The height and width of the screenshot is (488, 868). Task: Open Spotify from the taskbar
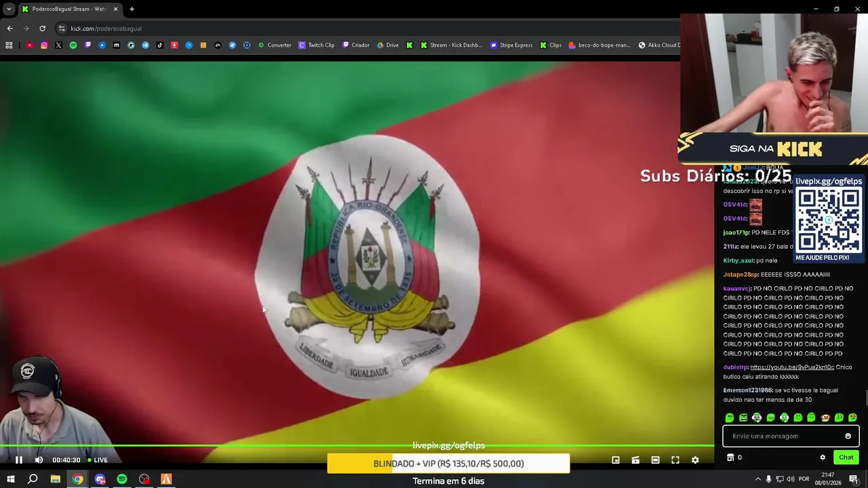click(x=122, y=479)
